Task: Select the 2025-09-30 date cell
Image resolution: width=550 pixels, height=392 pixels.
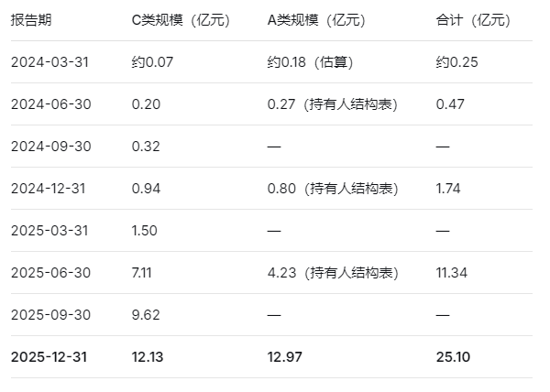Action: [x=50, y=314]
